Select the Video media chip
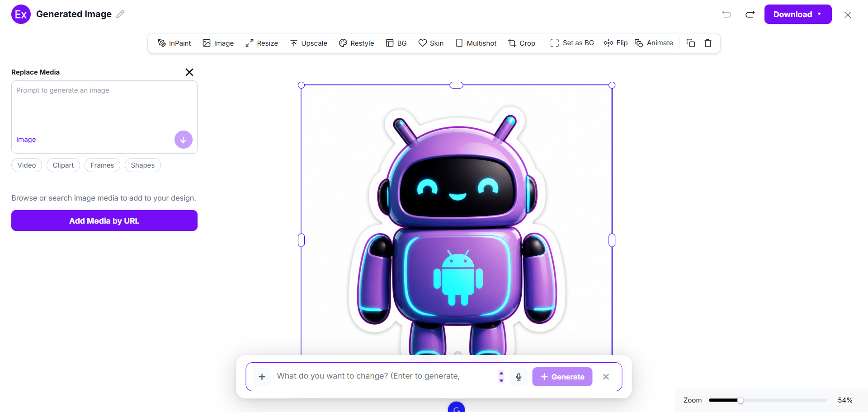Image resolution: width=868 pixels, height=412 pixels. tap(27, 165)
